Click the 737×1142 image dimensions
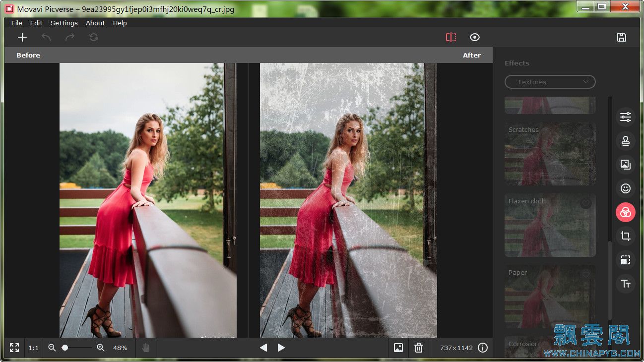Image resolution: width=644 pixels, height=362 pixels. (456, 348)
